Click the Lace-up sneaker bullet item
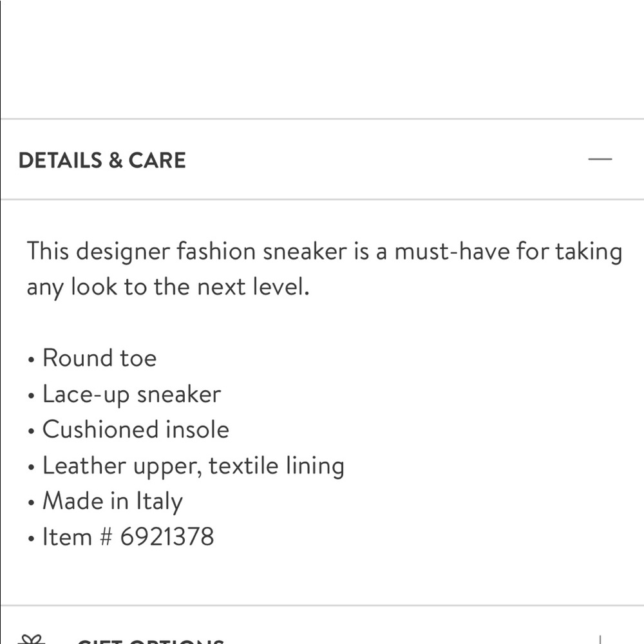This screenshot has width=644, height=644. point(132,394)
